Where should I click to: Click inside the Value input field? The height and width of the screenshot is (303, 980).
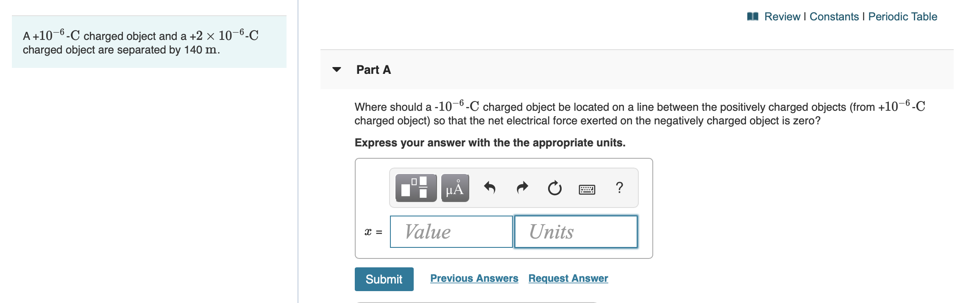point(451,231)
